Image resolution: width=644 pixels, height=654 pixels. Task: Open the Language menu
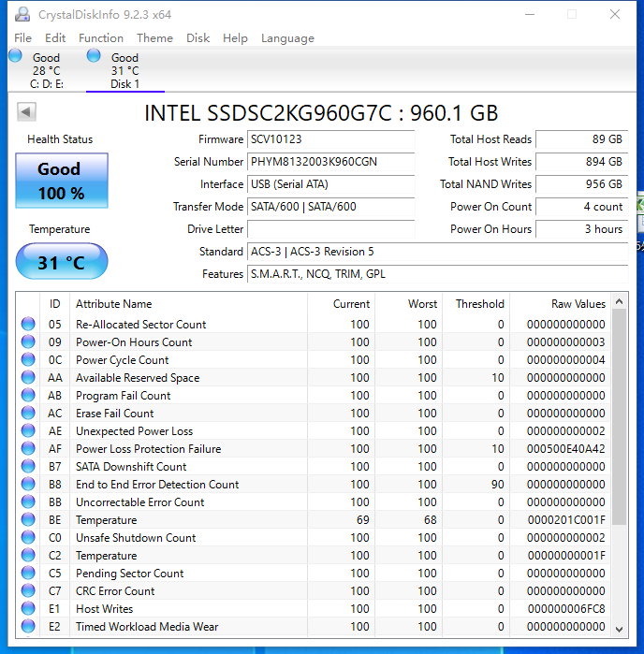pos(287,38)
